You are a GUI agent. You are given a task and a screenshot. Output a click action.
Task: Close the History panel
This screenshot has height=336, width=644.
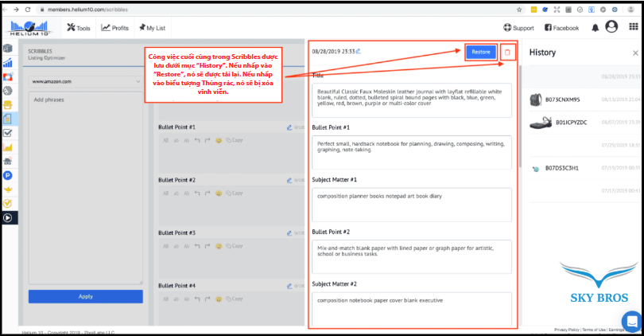[x=634, y=53]
